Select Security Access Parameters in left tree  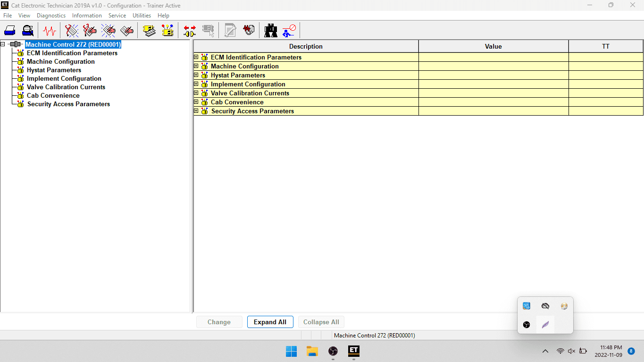pos(68,104)
